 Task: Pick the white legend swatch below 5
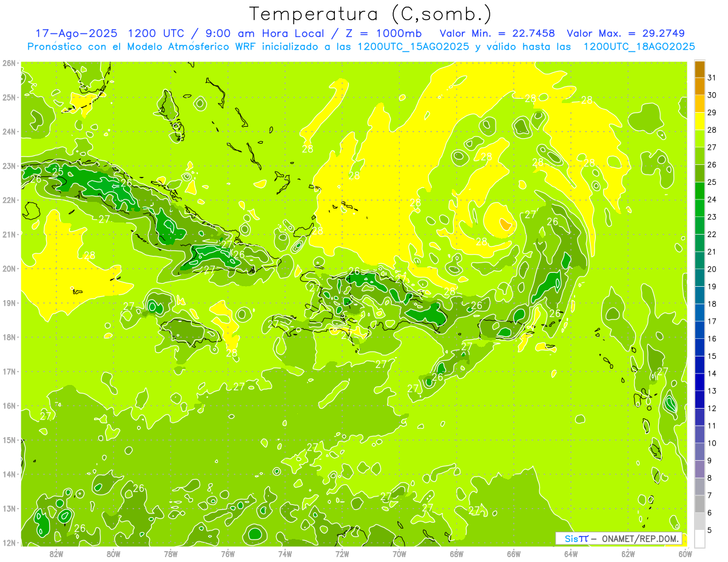coord(699,538)
